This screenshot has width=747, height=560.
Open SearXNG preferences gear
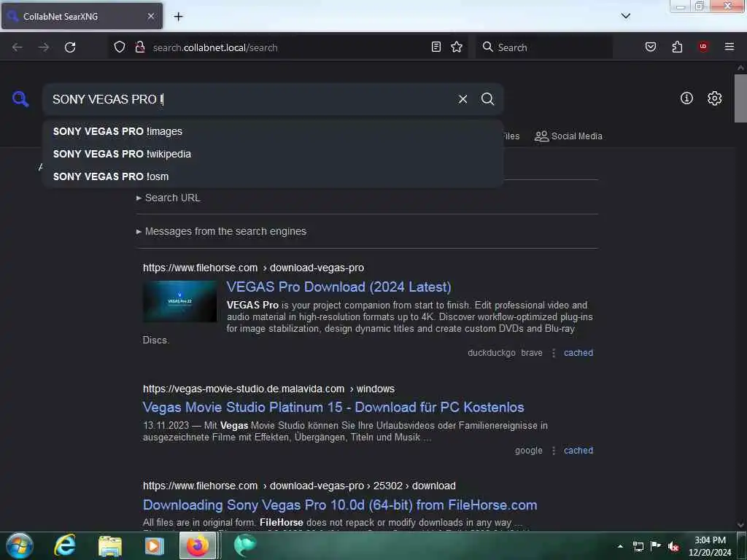714,98
